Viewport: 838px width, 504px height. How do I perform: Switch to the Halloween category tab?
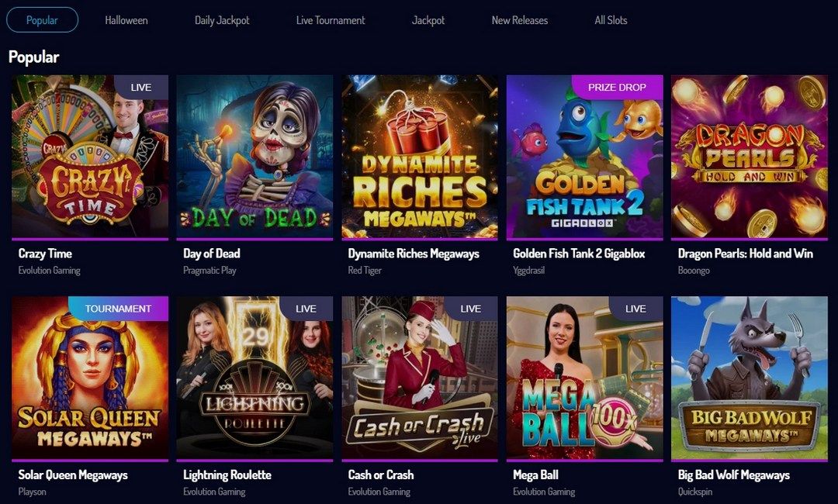(126, 20)
